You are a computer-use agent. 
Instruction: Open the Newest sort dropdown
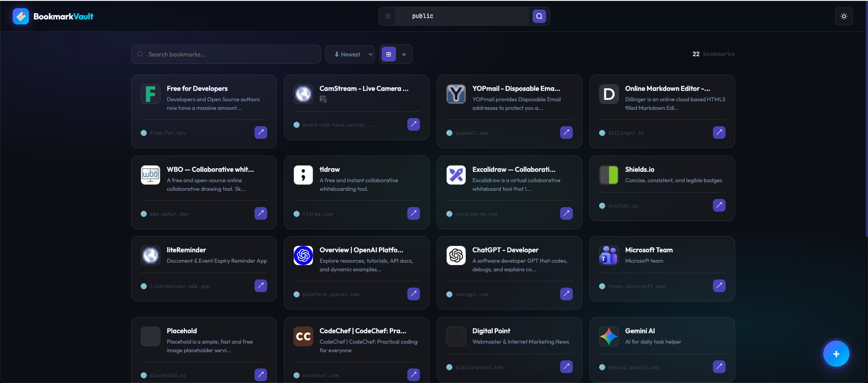click(x=350, y=54)
